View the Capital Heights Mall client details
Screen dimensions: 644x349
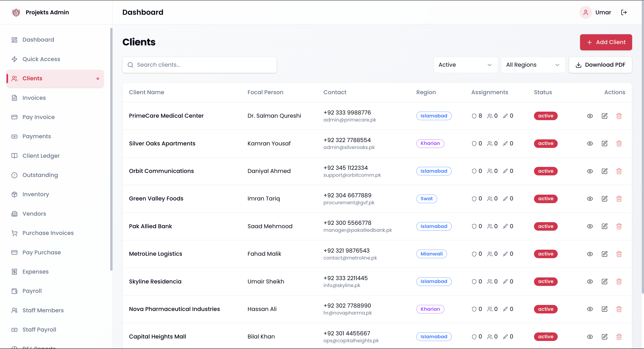590,337
